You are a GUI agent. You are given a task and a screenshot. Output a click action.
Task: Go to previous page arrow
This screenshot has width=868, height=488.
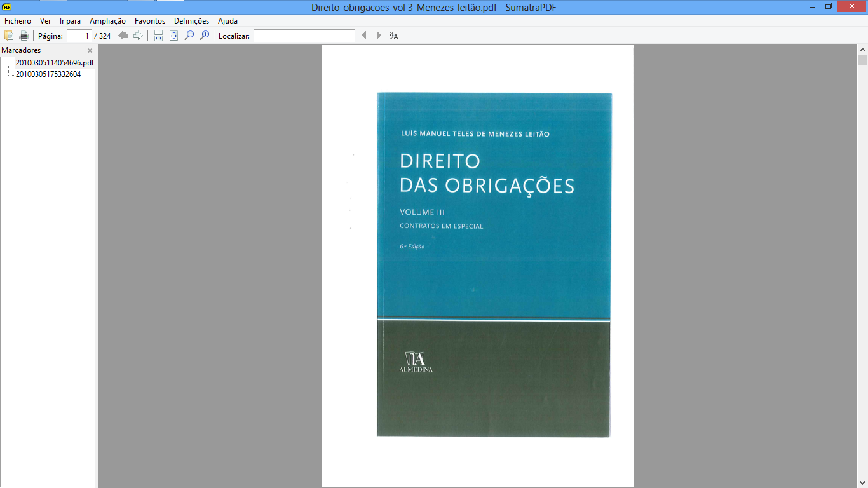(x=123, y=36)
